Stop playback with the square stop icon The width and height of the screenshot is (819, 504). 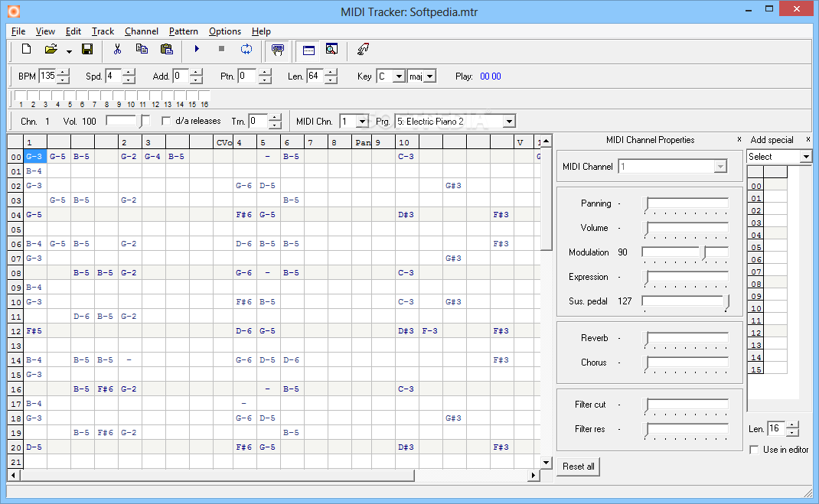[x=221, y=49]
